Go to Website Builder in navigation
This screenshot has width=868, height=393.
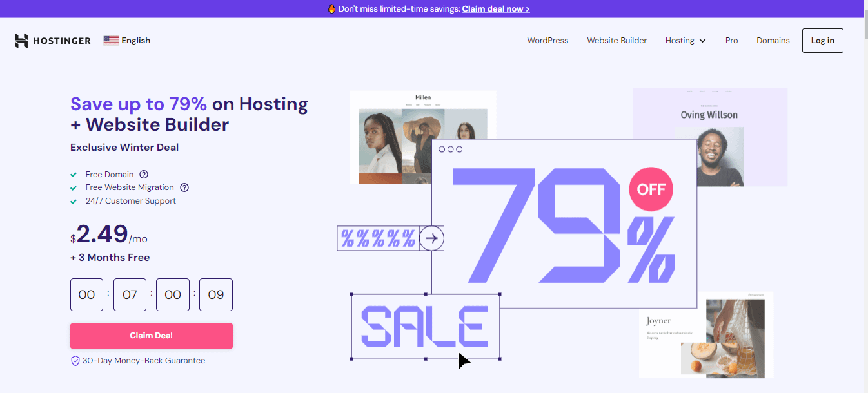[x=616, y=41]
